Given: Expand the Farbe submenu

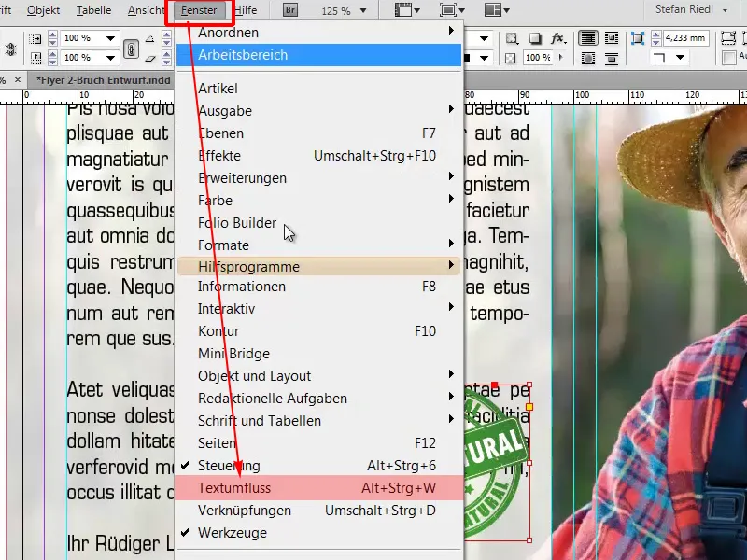Looking at the screenshot, I should pos(318,201).
